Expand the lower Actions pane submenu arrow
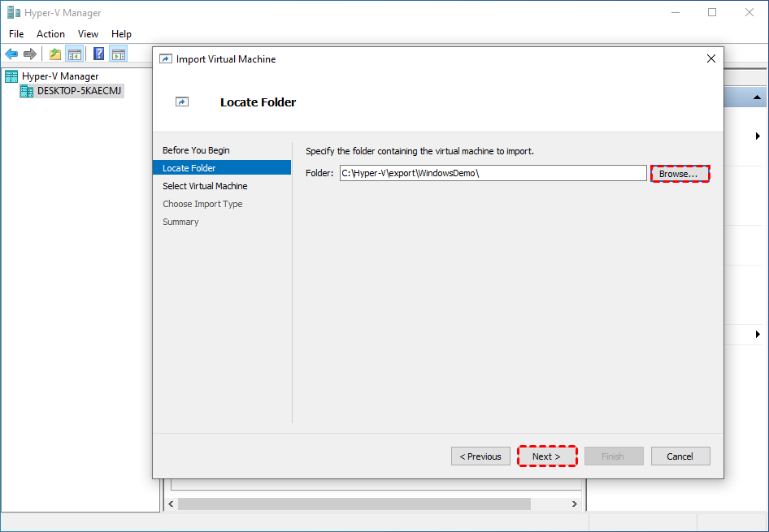Screen dimensions: 769x532 tap(758, 334)
